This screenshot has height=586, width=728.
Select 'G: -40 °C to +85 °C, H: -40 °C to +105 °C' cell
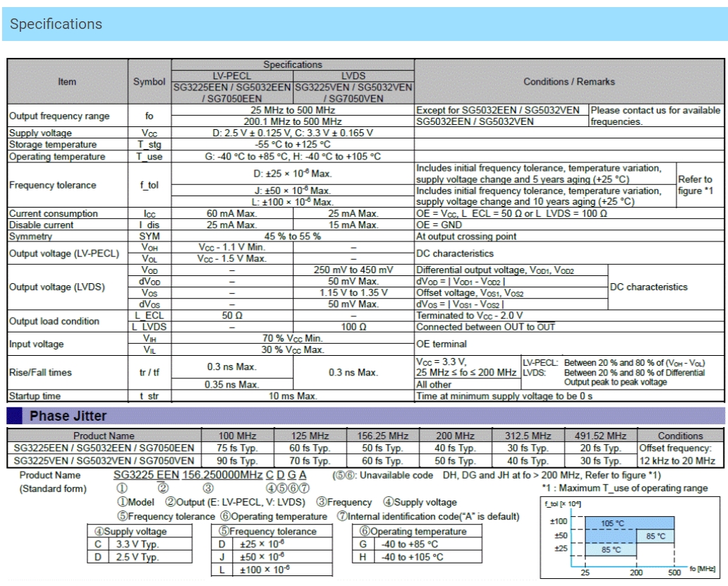293,157
